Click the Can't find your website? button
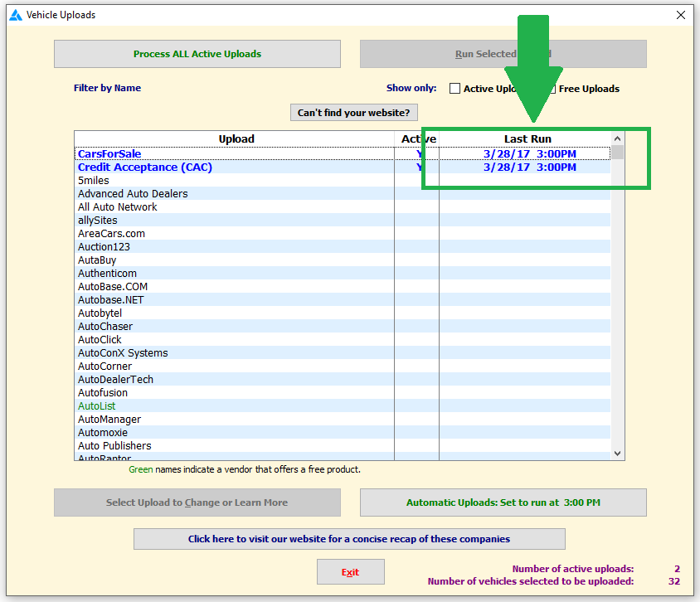The height and width of the screenshot is (602, 700). pyautogui.click(x=353, y=113)
